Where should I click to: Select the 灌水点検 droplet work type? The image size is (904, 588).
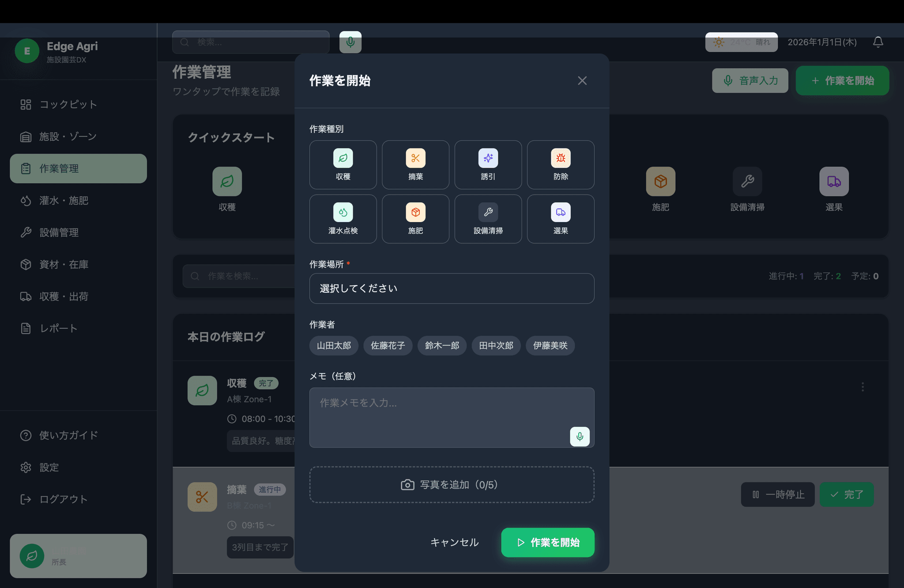pyautogui.click(x=343, y=219)
